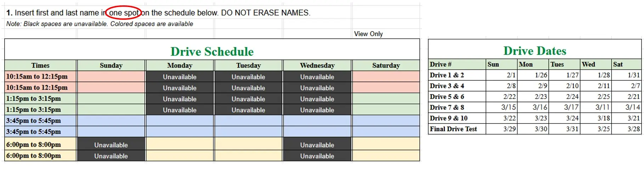Select the 1/31 date cell
This screenshot has width=644, height=172.
[x=633, y=75]
